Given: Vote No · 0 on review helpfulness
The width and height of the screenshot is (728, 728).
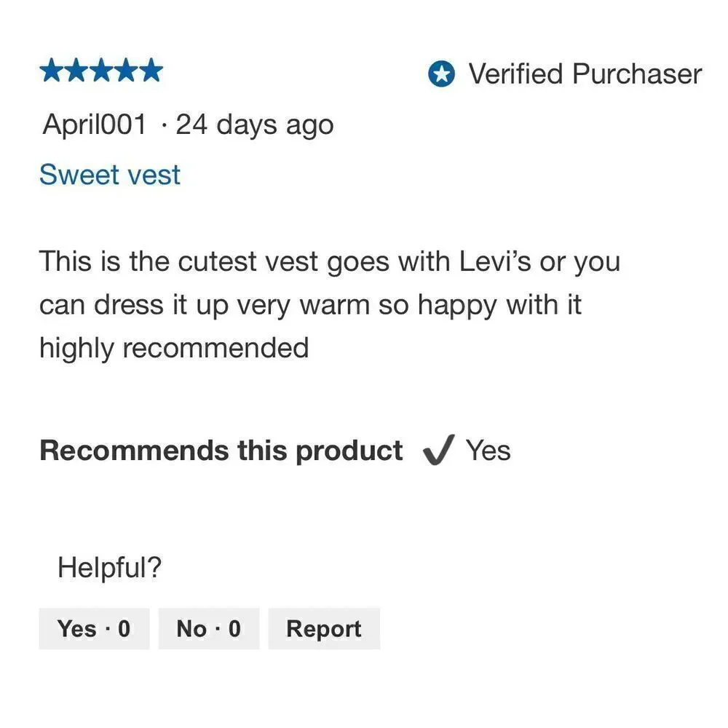Looking at the screenshot, I should (209, 629).
